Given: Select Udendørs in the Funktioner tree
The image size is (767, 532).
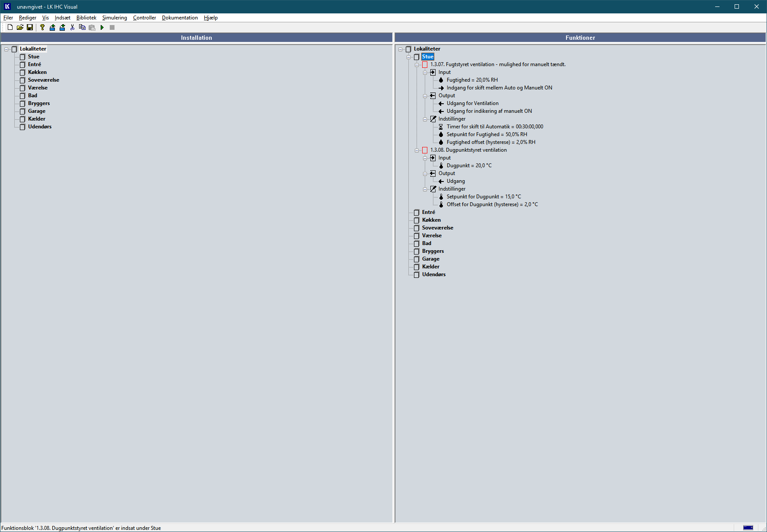Looking at the screenshot, I should (x=433, y=274).
